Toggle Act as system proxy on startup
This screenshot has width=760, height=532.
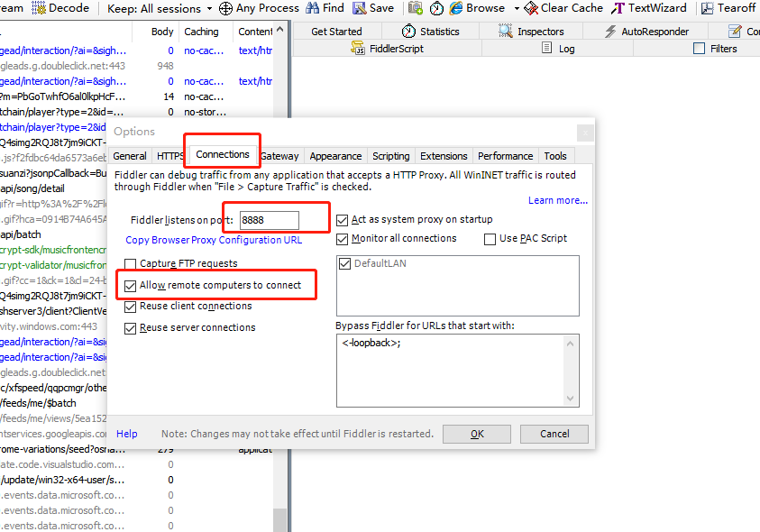click(x=343, y=220)
